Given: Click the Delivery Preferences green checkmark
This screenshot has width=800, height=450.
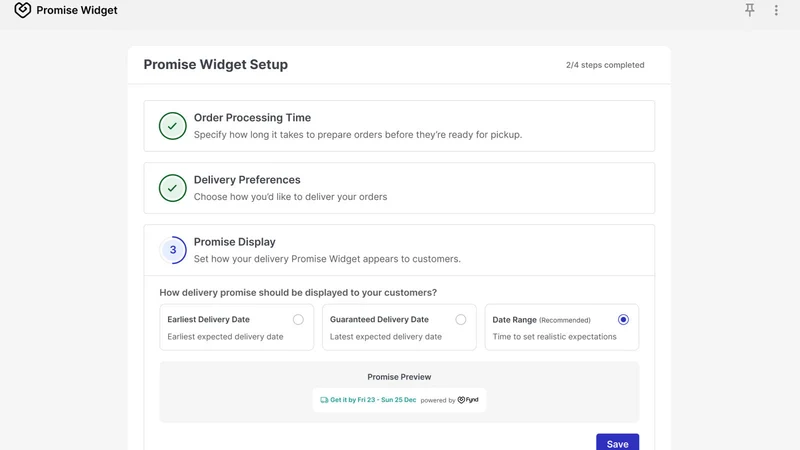Looking at the screenshot, I should coord(172,188).
